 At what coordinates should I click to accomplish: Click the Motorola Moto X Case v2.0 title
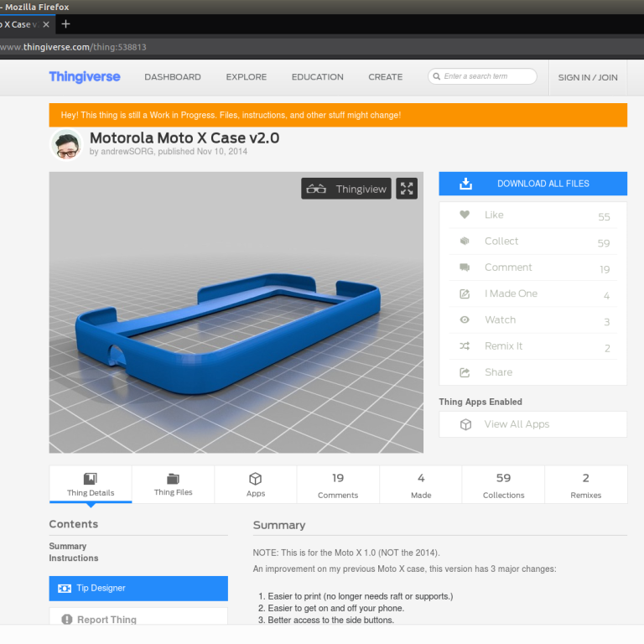(184, 138)
